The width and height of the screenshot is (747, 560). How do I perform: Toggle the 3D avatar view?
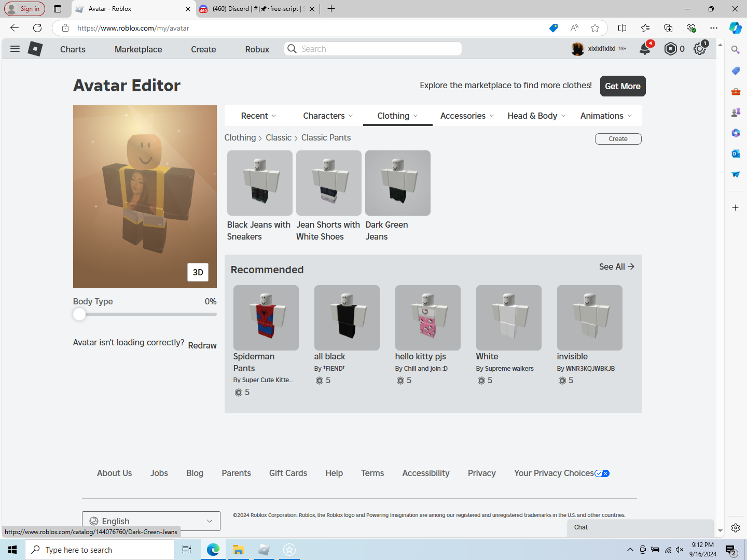tap(198, 272)
